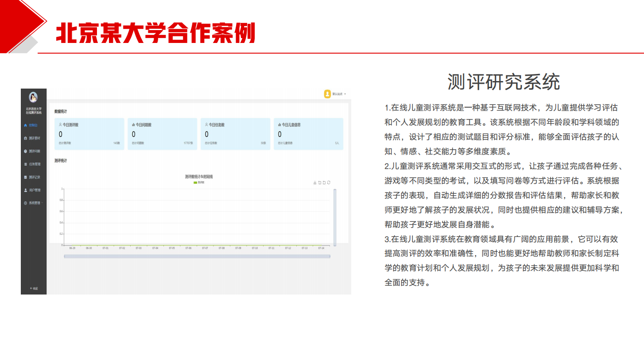The image size is (644, 345).
Task: Click the 07-14 date on chart axis
Action: 321,248
